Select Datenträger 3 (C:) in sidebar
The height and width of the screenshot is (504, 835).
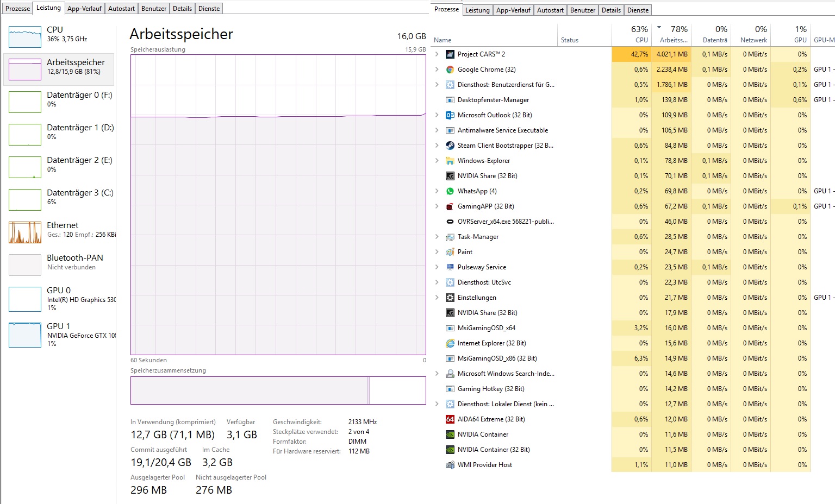coord(59,199)
